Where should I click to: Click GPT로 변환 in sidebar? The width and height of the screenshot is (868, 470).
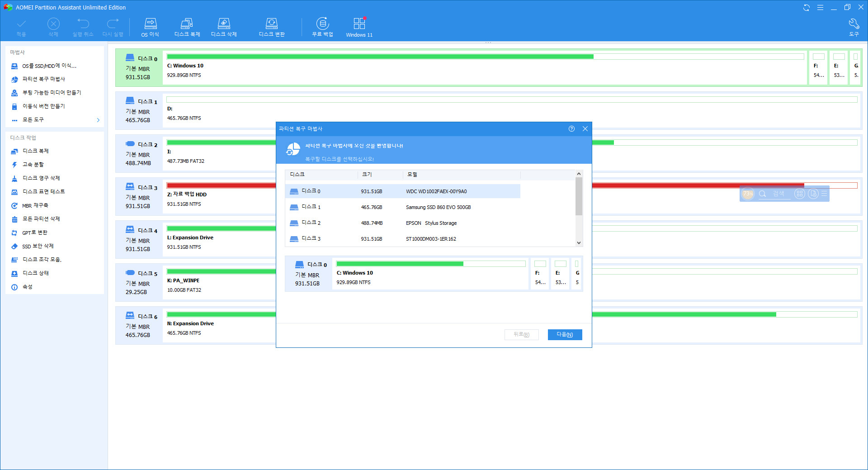tap(34, 233)
